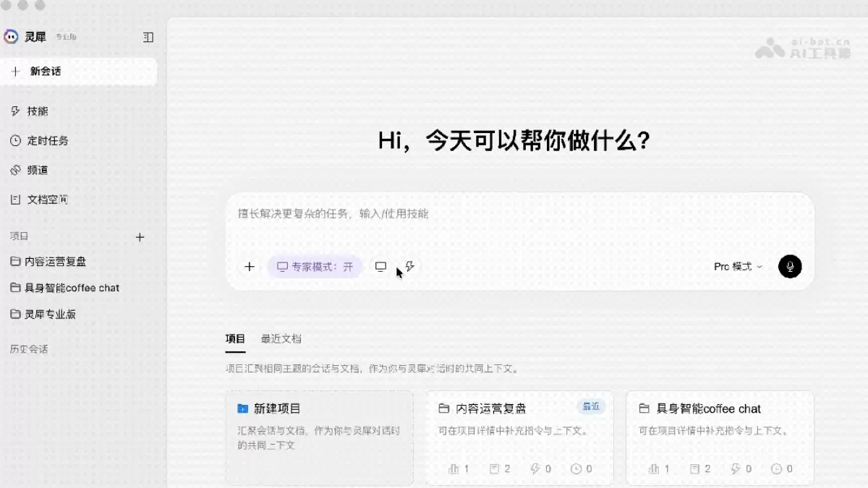
Task: Click the 灵犀 logo icon
Action: click(11, 37)
